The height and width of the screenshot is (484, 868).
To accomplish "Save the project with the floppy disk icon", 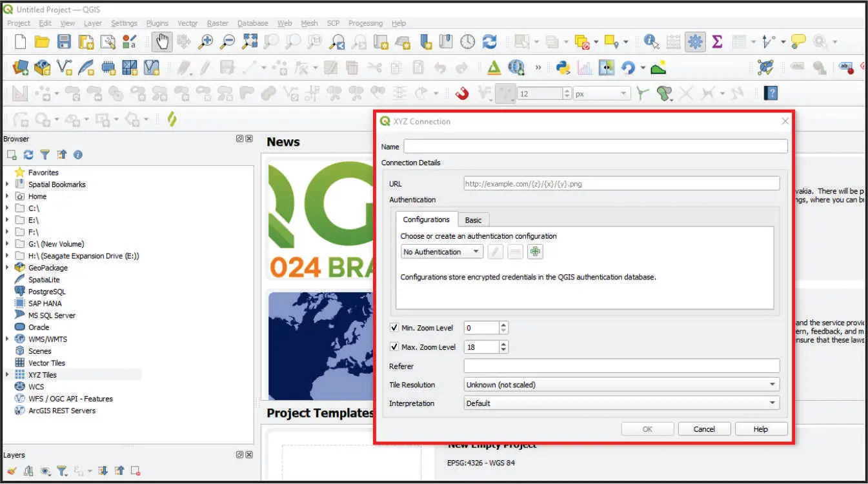I will tap(64, 42).
